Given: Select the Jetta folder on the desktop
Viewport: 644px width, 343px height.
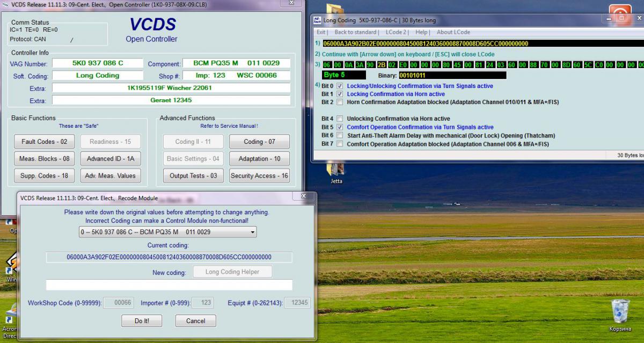Looking at the screenshot, I should click(336, 173).
